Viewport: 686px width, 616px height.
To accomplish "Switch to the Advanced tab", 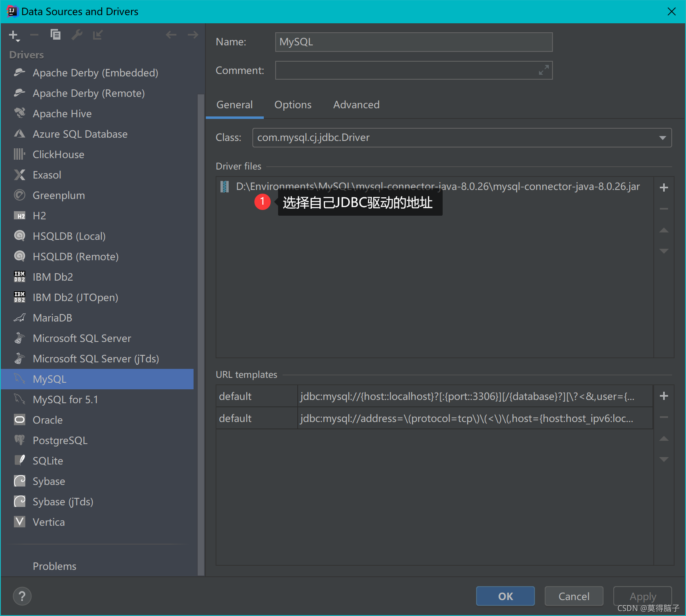I will (x=356, y=105).
